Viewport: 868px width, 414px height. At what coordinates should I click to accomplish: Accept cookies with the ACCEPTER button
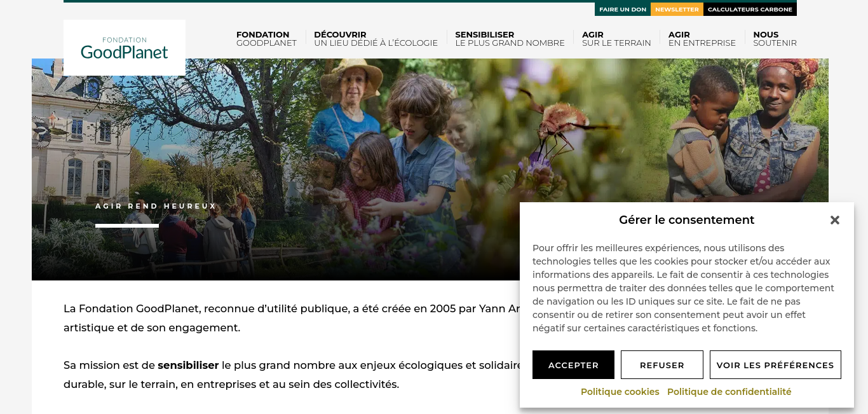573,365
